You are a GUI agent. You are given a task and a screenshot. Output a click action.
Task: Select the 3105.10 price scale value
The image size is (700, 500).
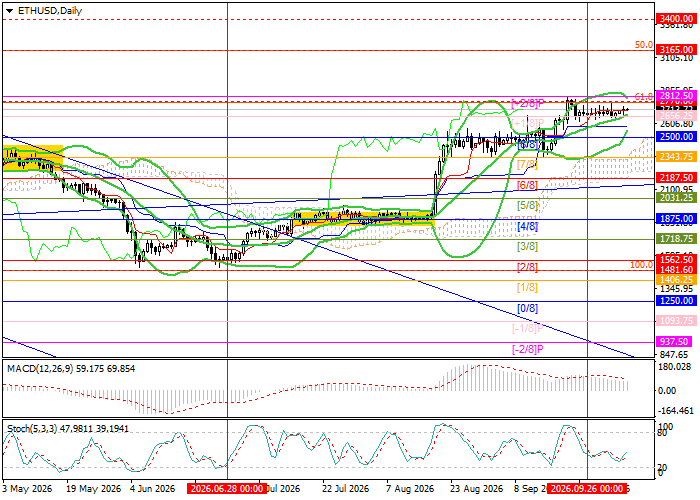click(677, 58)
